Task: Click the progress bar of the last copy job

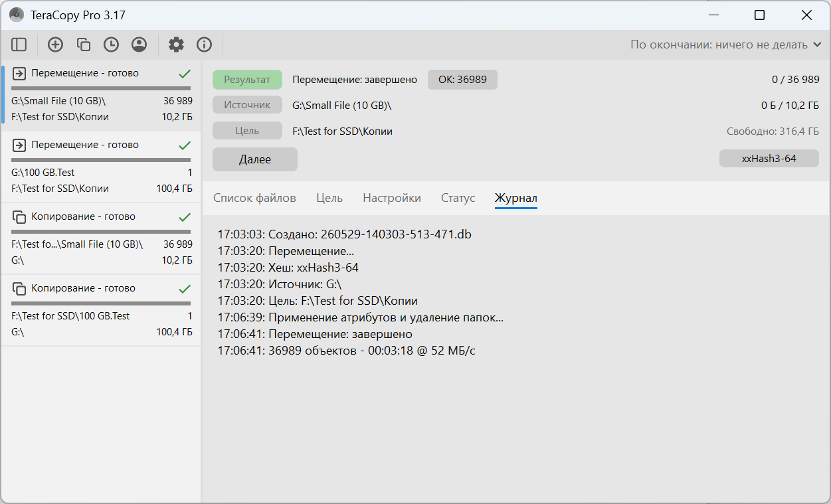Action: click(101, 303)
